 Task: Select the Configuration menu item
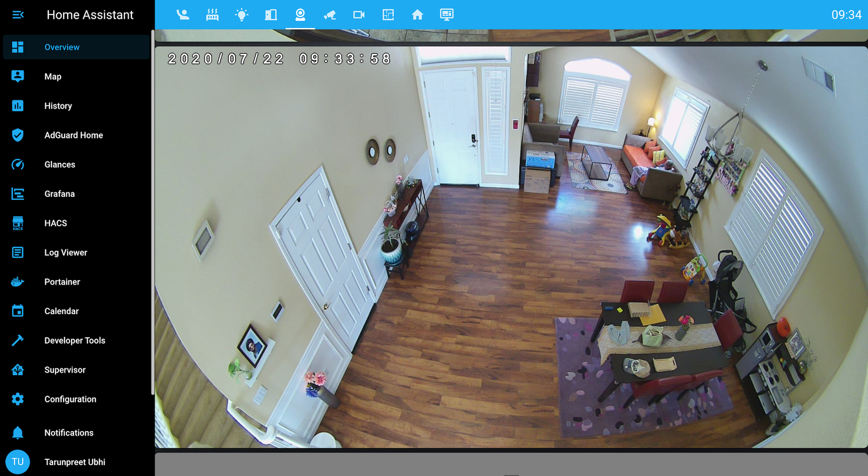pos(70,399)
